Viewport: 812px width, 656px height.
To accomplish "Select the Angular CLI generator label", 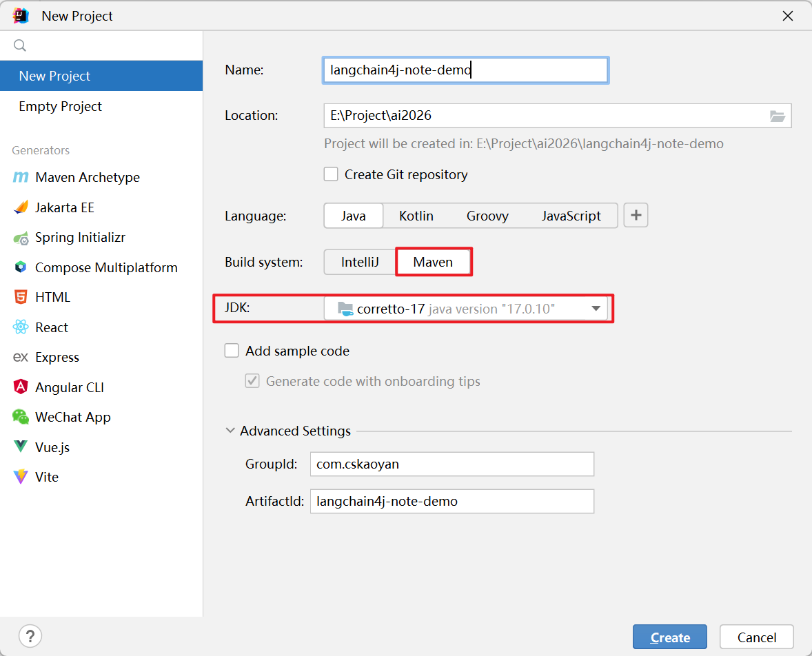I will (70, 387).
